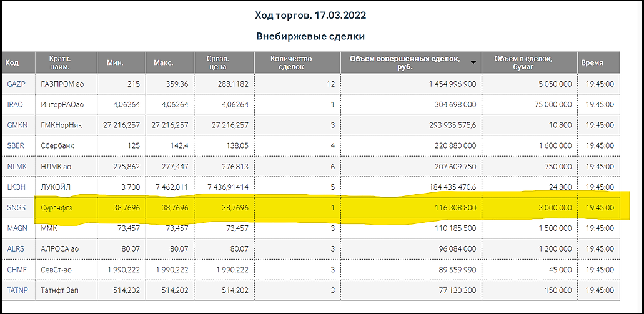The width and height of the screenshot is (644, 314).
Task: Select the АЛРОСА ао name cell
Action: click(x=66, y=248)
